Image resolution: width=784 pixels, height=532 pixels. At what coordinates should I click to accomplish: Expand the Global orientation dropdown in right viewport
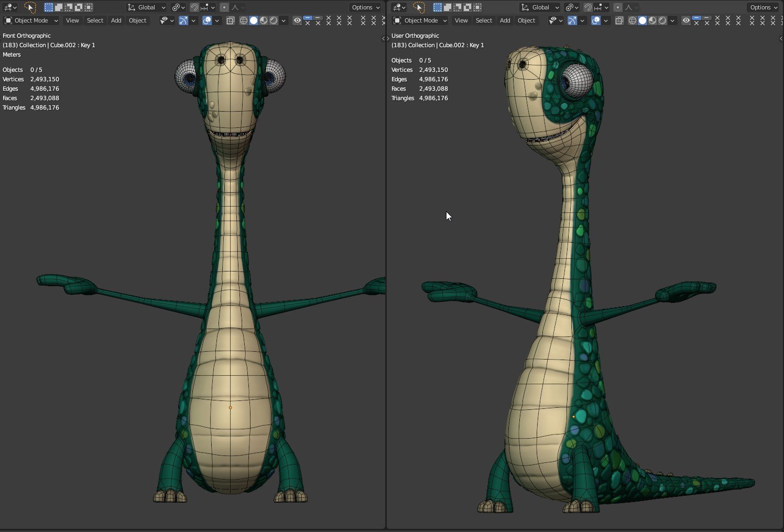tap(540, 7)
